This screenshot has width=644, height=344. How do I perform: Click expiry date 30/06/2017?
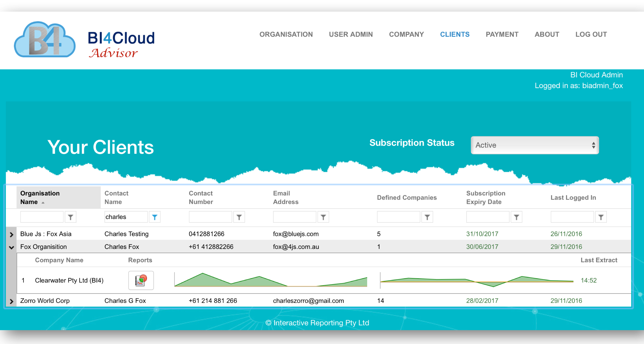[x=482, y=247]
